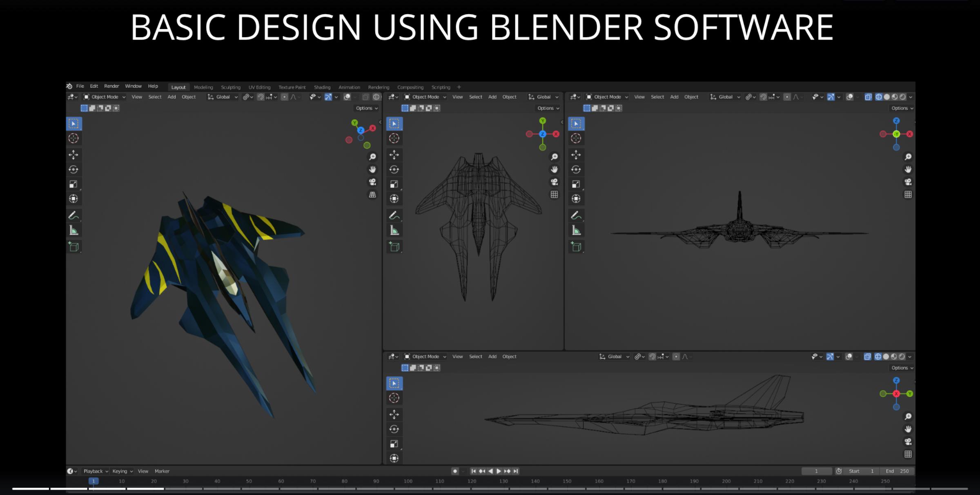Screen dimensions: 980x495
Task: Open the Marker menu in the timeline
Action: coord(162,471)
